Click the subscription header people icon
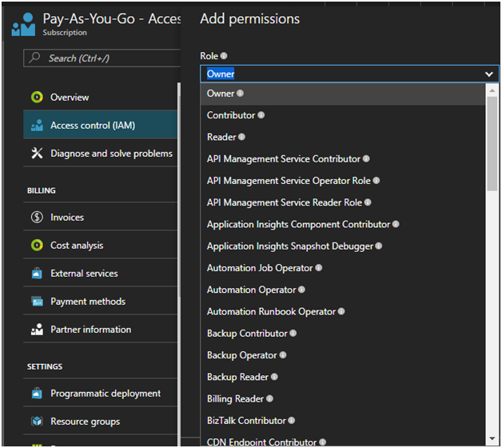The width and height of the screenshot is (502, 448). [x=23, y=24]
